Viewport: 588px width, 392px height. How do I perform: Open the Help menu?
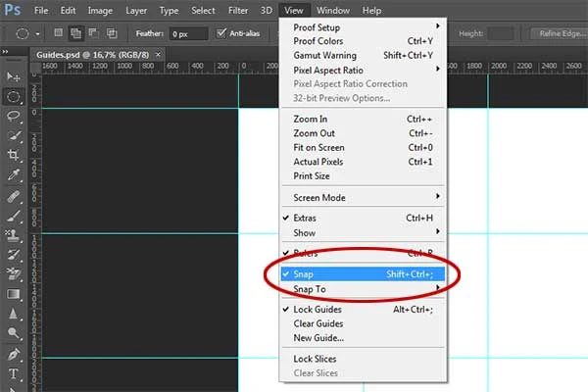tap(371, 11)
